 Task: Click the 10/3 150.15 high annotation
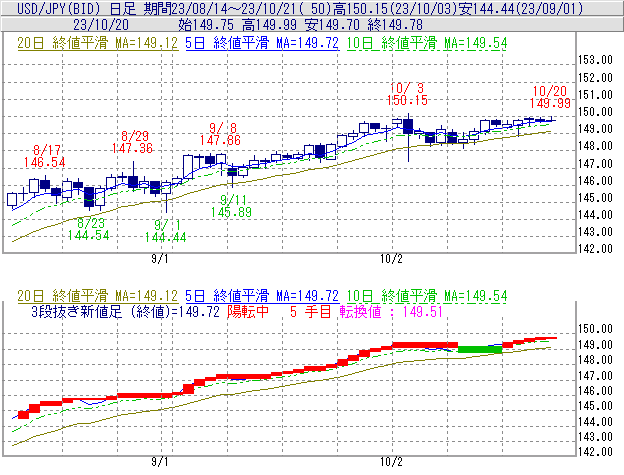407,94
